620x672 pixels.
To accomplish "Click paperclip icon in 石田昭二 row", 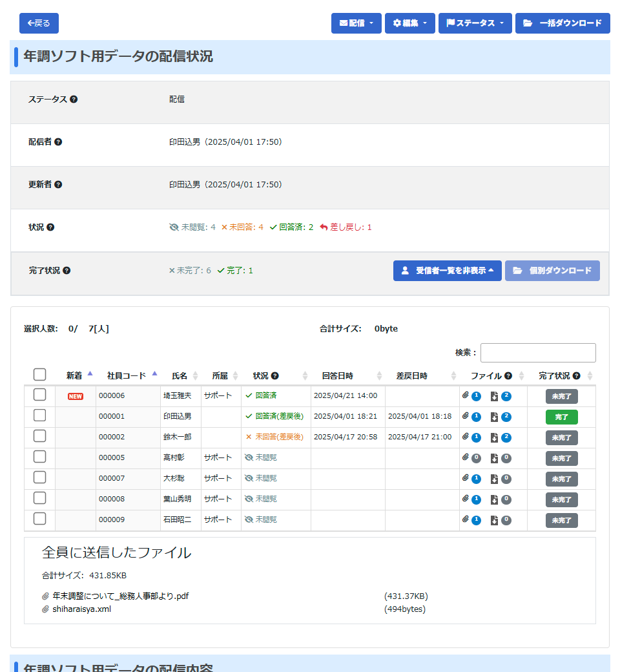I will tap(466, 520).
